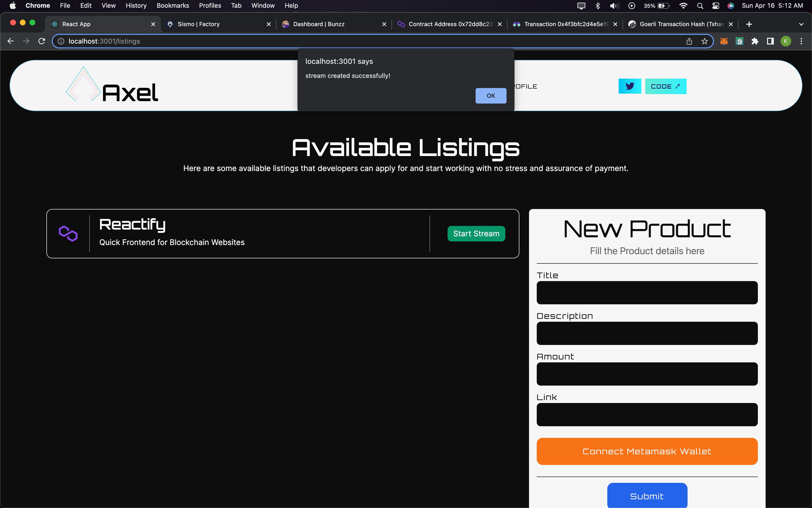View site information icon in address bar
The height and width of the screenshot is (508, 812).
pos(61,41)
